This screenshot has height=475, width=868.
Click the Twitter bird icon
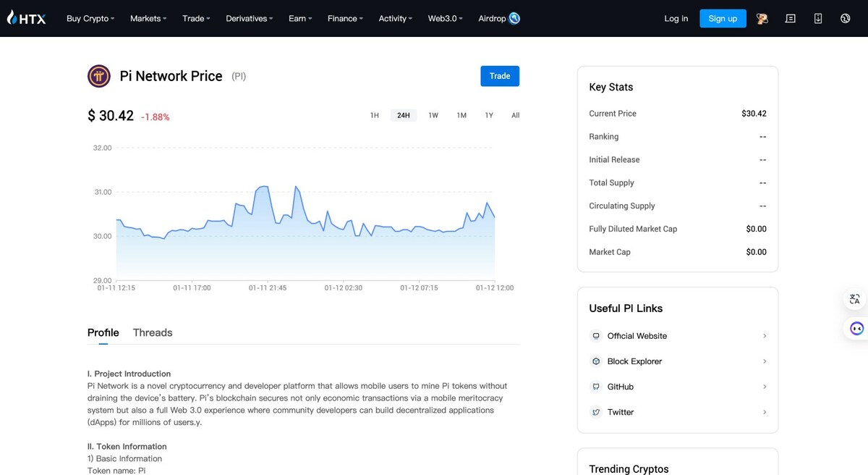pos(596,412)
